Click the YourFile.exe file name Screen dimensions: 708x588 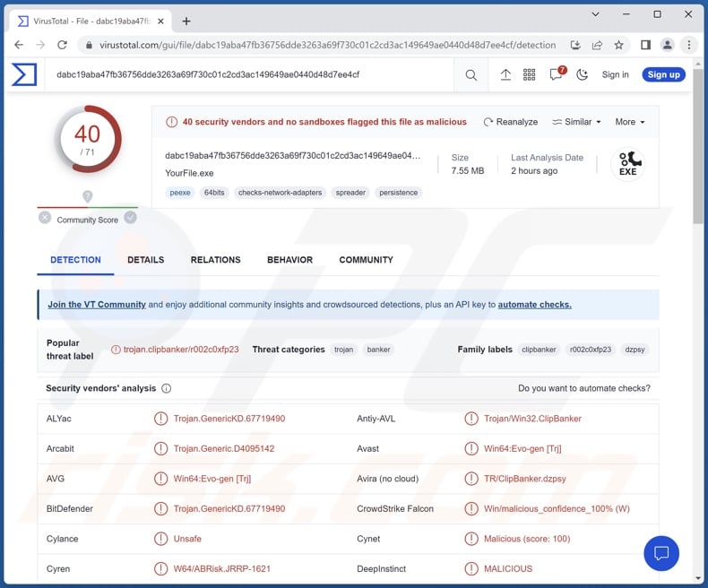(189, 173)
